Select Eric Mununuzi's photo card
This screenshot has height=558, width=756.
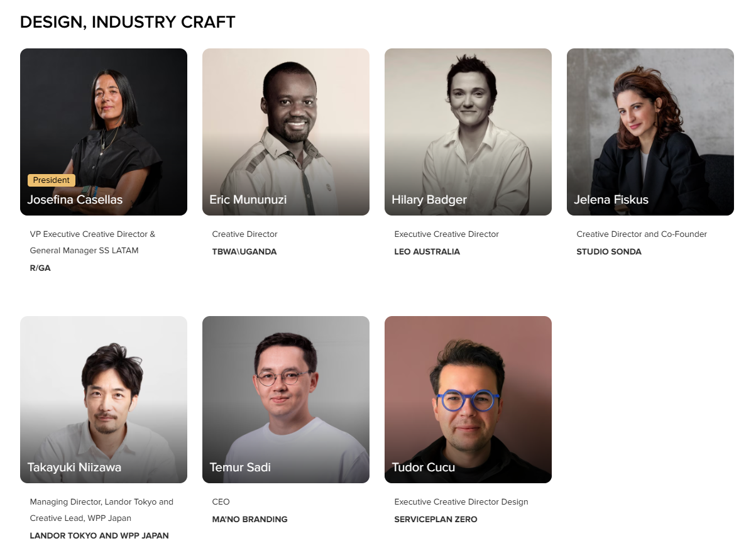(x=286, y=132)
